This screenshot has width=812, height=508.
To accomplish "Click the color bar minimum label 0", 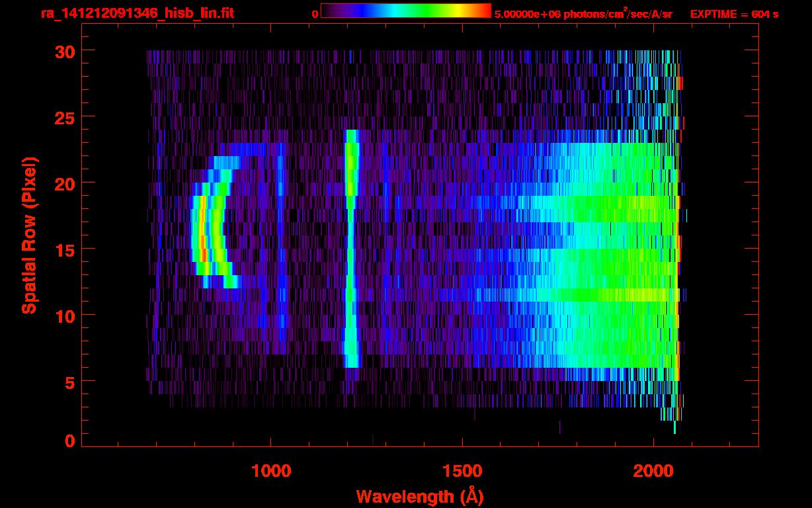I will point(315,14).
